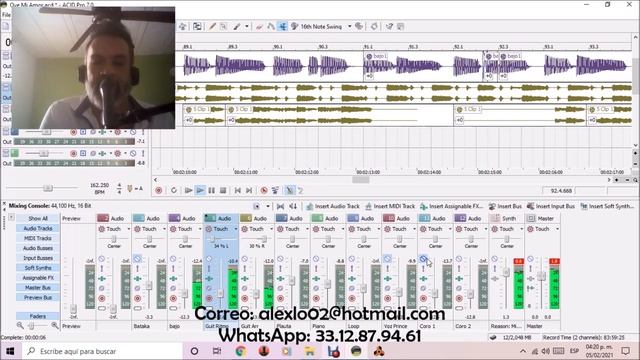
Task: Open Coro 1 strip Touch automation dropdown
Action: (x=450, y=229)
